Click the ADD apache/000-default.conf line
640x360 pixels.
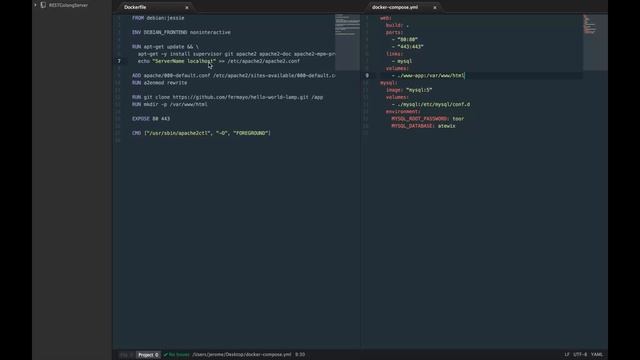(233, 76)
